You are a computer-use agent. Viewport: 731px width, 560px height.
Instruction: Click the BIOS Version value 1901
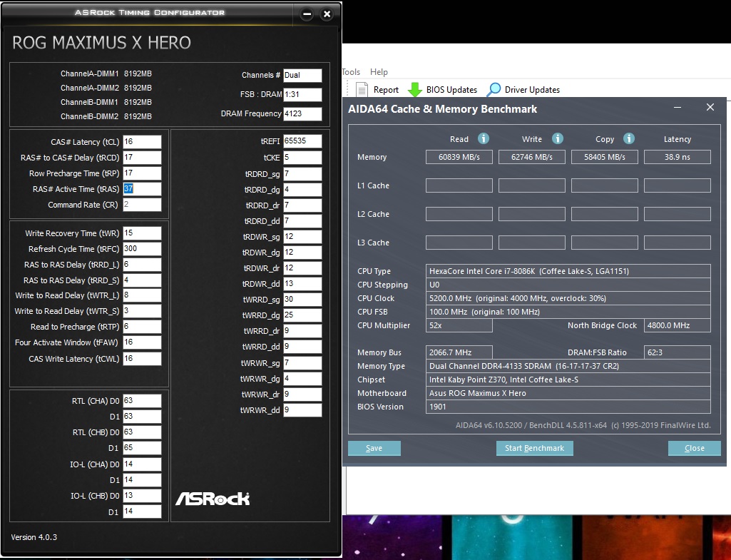pos(568,407)
